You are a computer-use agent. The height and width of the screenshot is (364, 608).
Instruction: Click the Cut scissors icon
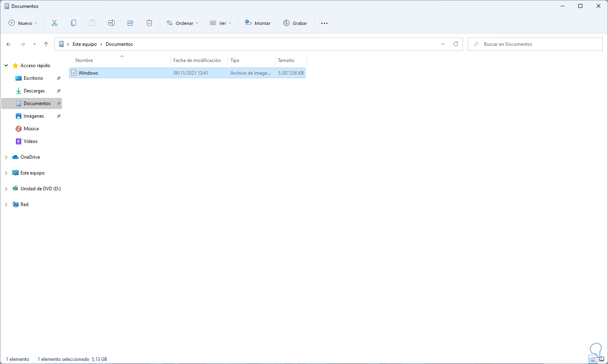point(55,23)
